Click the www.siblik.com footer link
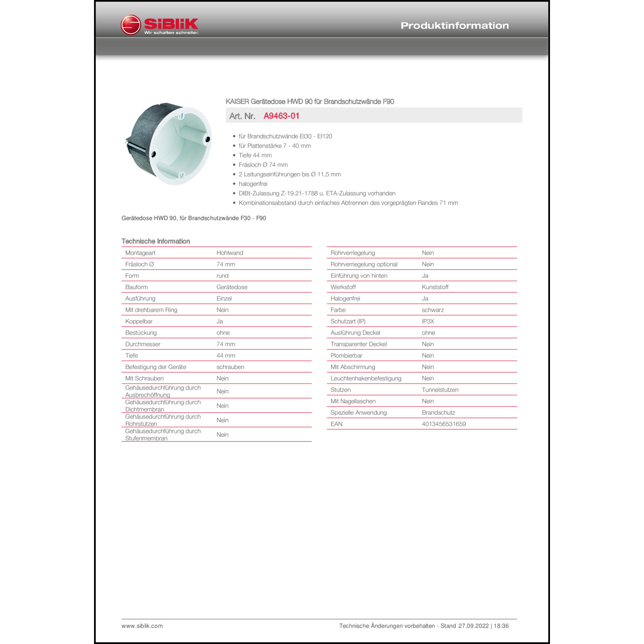 click(x=142, y=626)
